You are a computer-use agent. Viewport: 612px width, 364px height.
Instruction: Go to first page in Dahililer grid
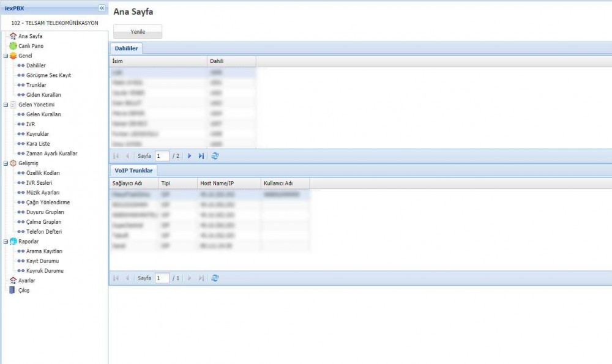click(x=116, y=155)
